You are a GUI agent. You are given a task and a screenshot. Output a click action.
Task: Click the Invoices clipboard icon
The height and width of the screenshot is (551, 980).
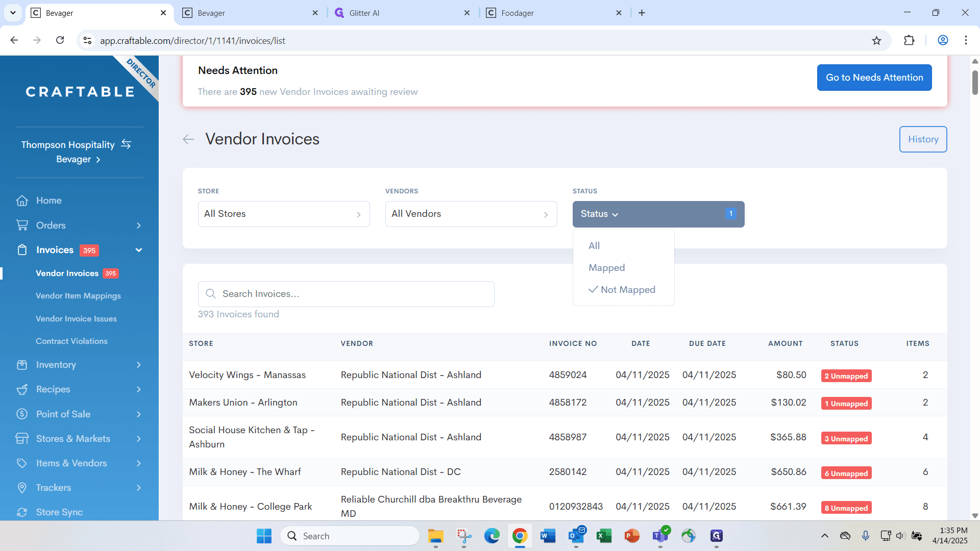point(22,250)
